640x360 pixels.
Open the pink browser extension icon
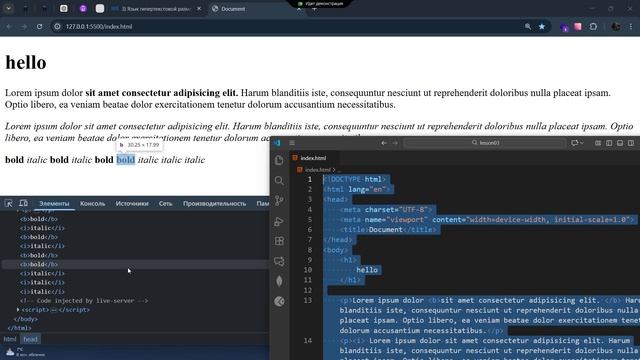point(578,27)
